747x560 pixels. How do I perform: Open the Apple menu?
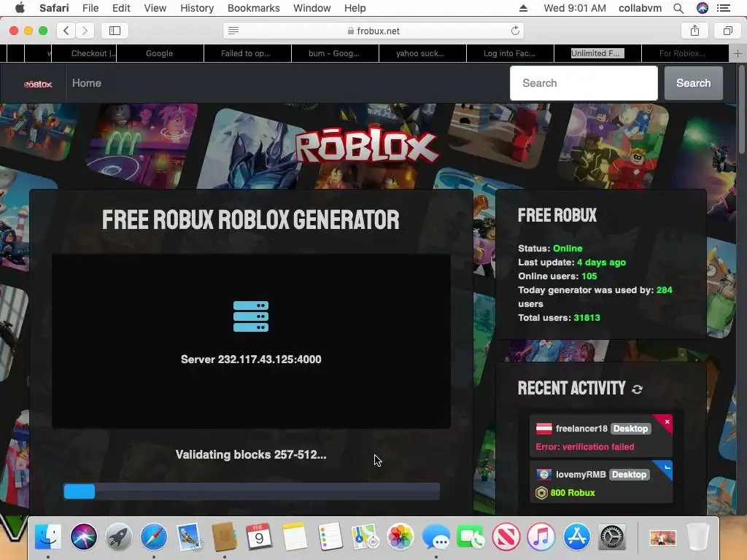(x=20, y=8)
